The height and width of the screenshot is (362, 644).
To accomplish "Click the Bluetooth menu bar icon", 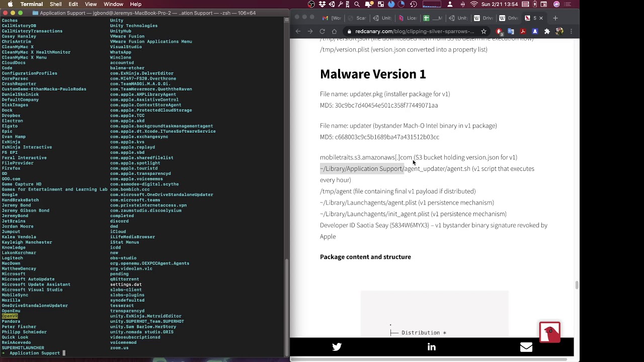I will (x=463, y=4).
